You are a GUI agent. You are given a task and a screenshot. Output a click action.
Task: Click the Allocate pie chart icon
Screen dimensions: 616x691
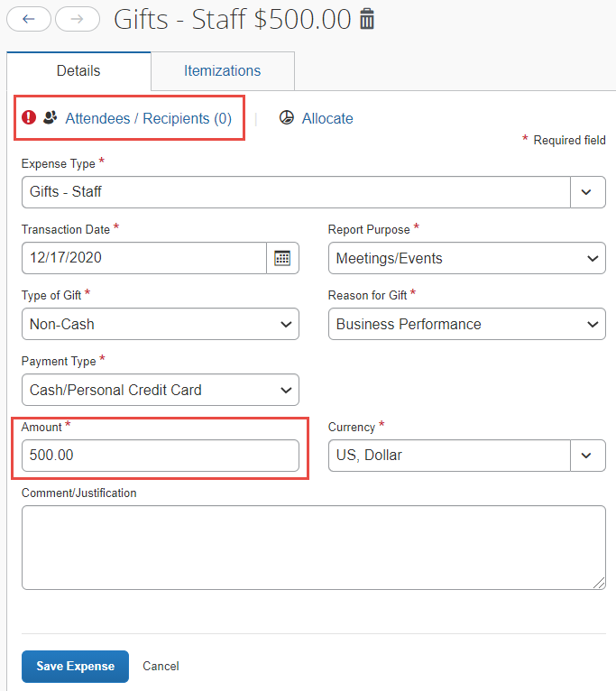point(287,118)
